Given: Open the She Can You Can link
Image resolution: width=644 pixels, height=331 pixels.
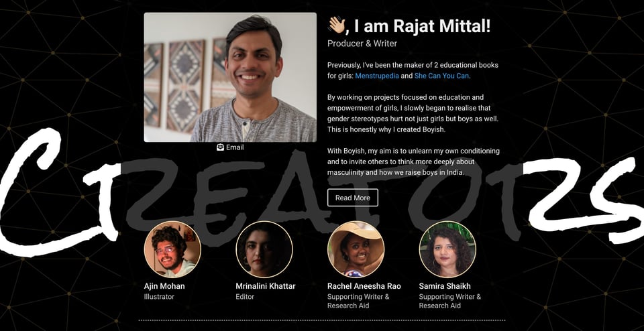Looking at the screenshot, I should 441,76.
